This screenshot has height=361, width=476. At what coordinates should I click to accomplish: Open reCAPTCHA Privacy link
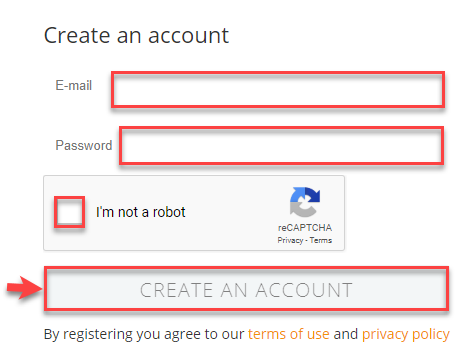[x=290, y=240]
